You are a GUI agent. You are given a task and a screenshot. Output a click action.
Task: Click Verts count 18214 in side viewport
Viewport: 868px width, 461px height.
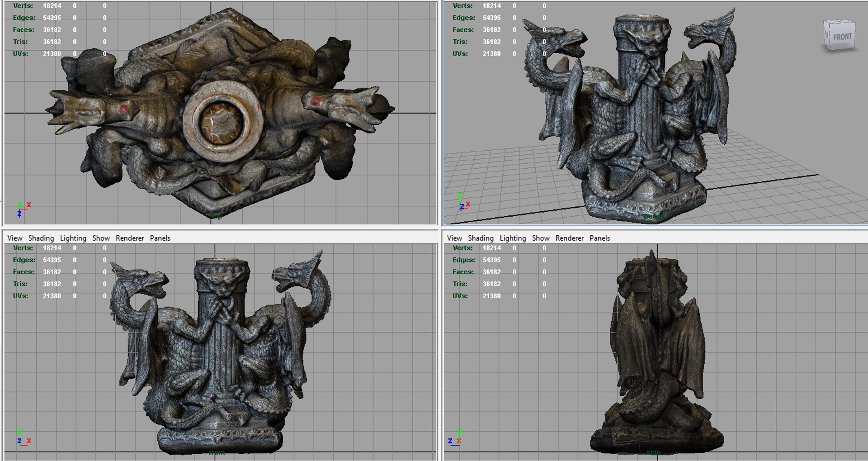pyautogui.click(x=491, y=248)
